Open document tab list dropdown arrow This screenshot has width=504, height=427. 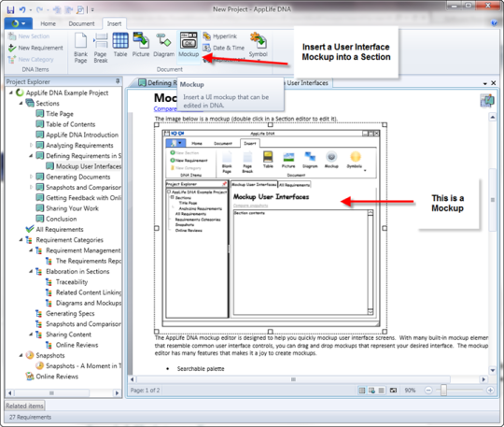tap(485, 83)
